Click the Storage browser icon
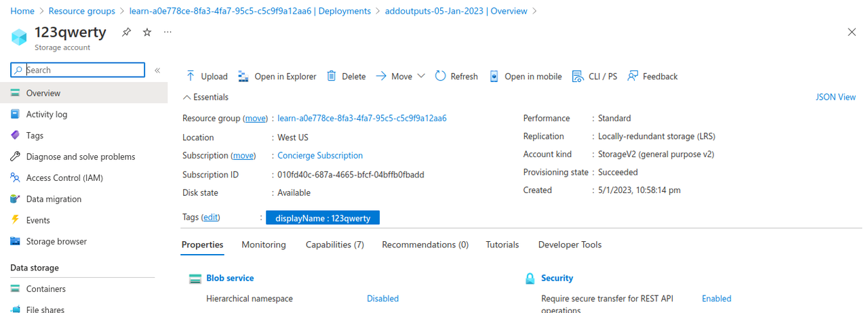The height and width of the screenshot is (313, 868). tap(16, 241)
